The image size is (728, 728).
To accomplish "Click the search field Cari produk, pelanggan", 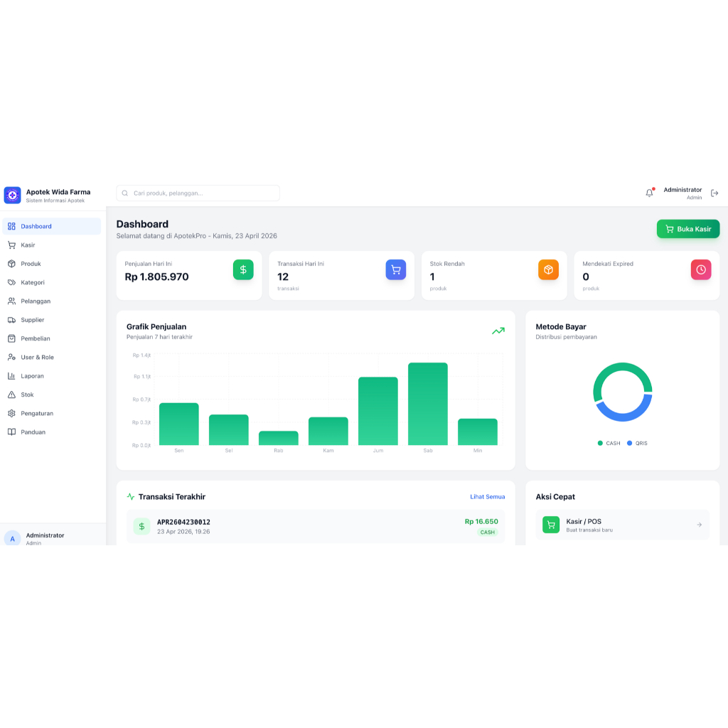I will [x=198, y=193].
